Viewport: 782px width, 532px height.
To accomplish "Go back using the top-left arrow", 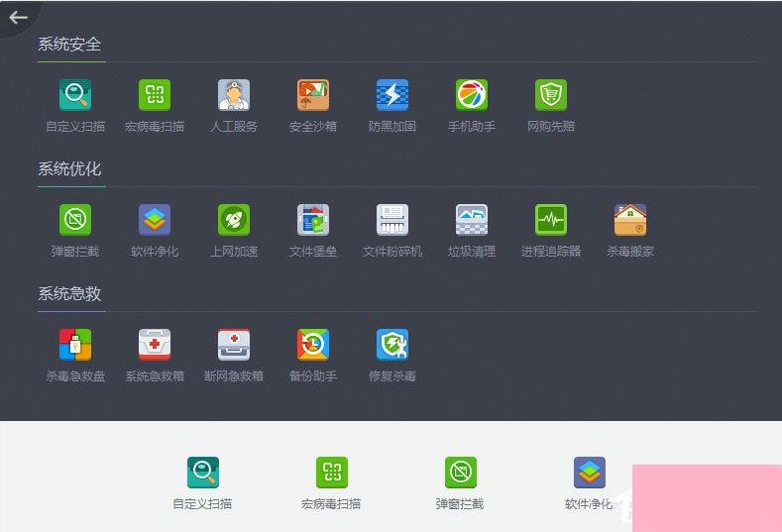I will [x=19, y=18].
